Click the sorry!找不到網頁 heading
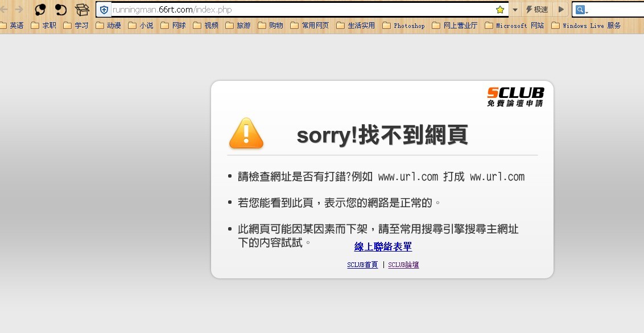The height and width of the screenshot is (333, 644). pos(382,135)
